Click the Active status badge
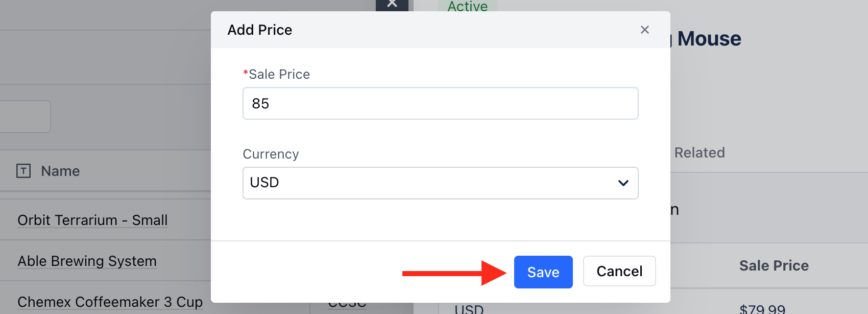This screenshot has width=868, height=314. 468,6
